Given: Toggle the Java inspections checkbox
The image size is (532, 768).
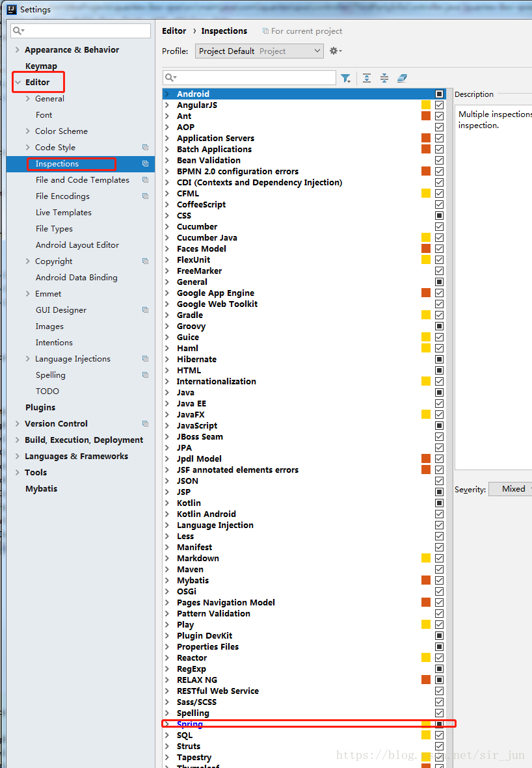Looking at the screenshot, I should [x=440, y=392].
